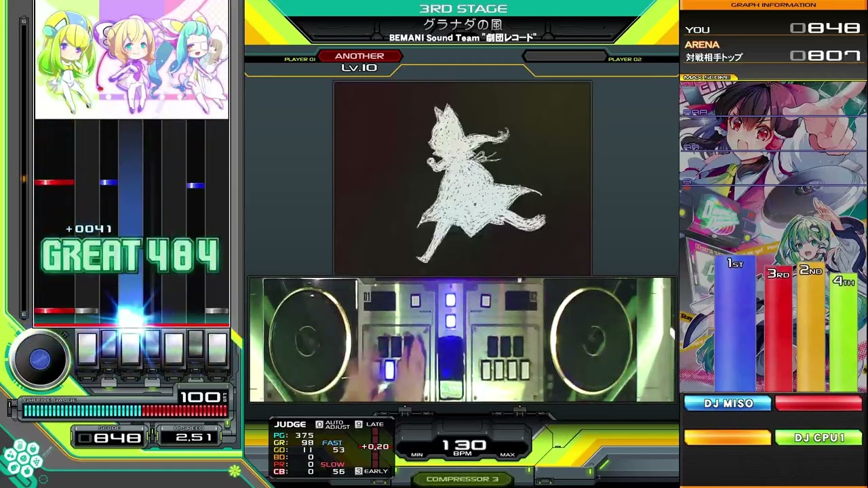The image size is (868, 488).
Task: Click the PG 375 judge row
Action: (294, 436)
